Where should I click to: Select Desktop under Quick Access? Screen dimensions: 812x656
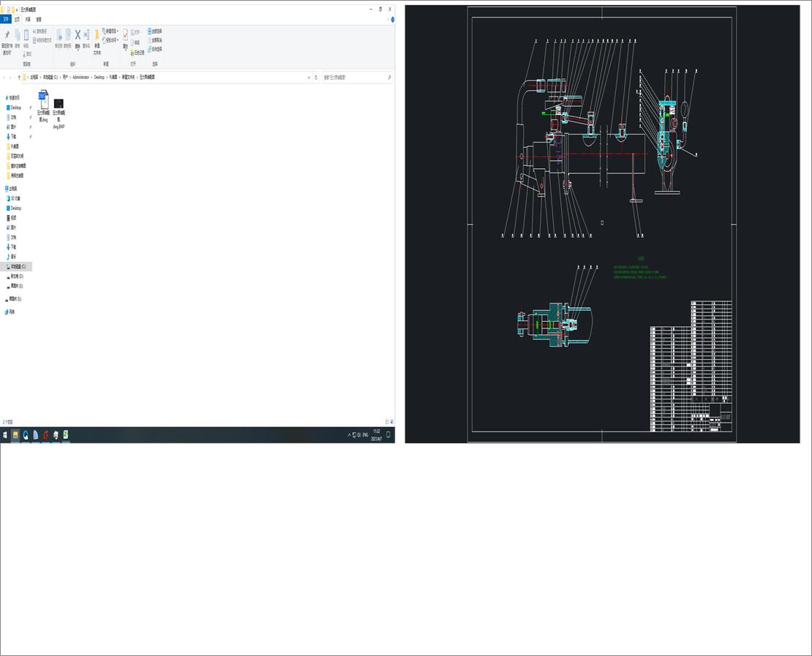click(x=15, y=108)
